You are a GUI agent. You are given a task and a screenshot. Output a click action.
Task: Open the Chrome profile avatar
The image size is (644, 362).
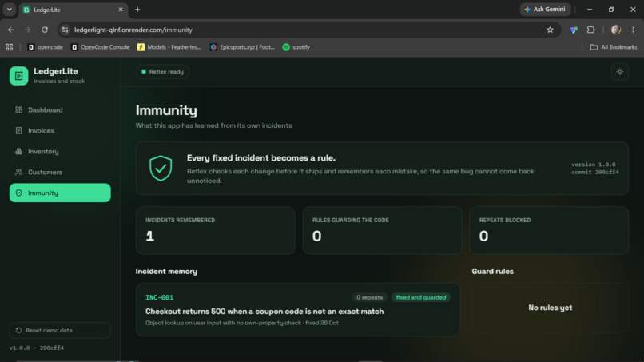(616, 30)
